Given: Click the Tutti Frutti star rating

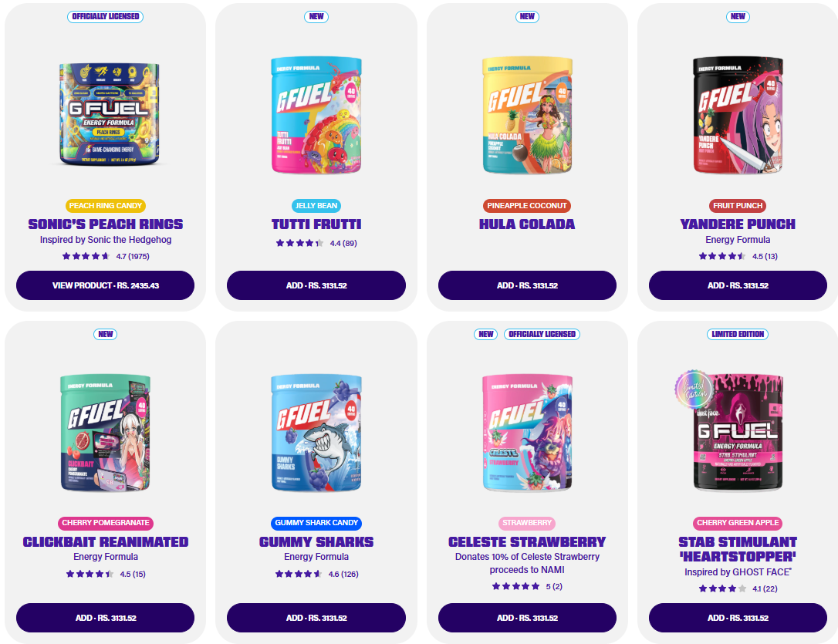Looking at the screenshot, I should (x=316, y=243).
